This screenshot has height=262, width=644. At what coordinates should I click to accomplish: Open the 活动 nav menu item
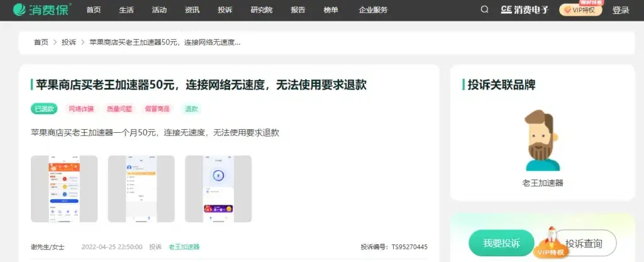click(x=159, y=10)
